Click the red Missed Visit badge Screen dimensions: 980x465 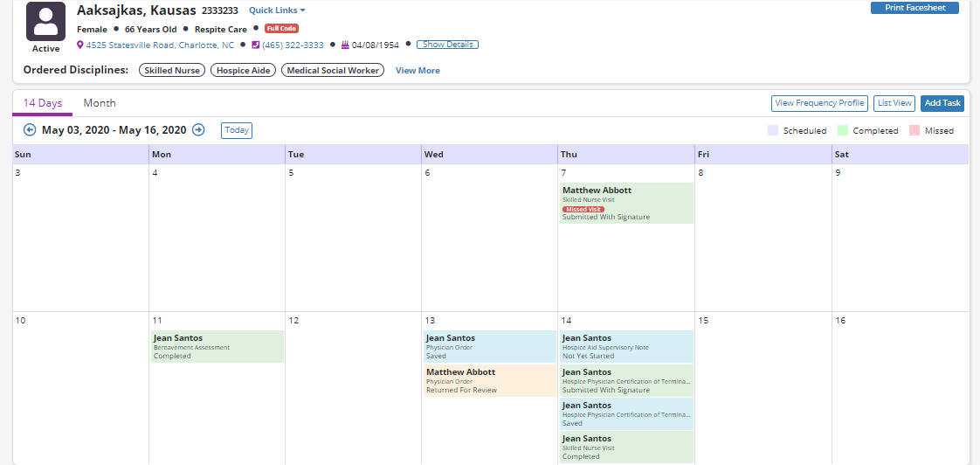pos(583,209)
